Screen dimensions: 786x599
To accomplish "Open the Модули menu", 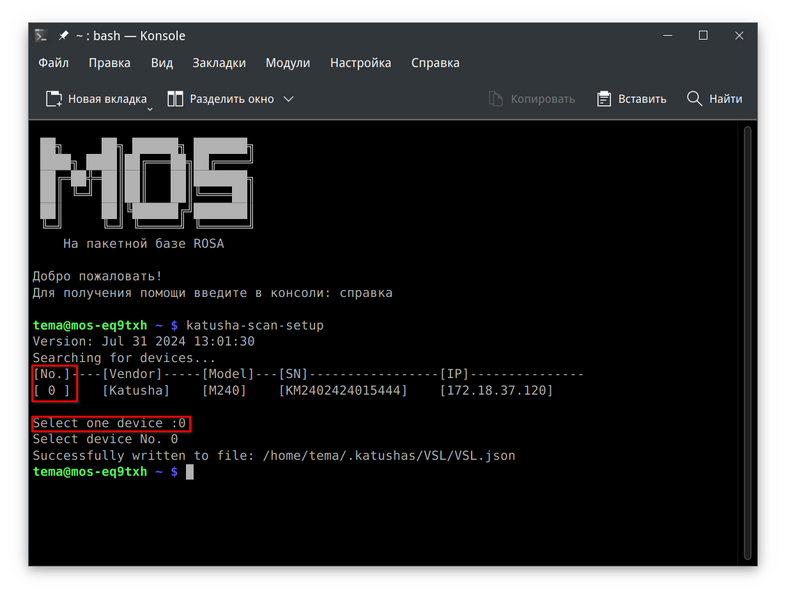I will pos(287,63).
